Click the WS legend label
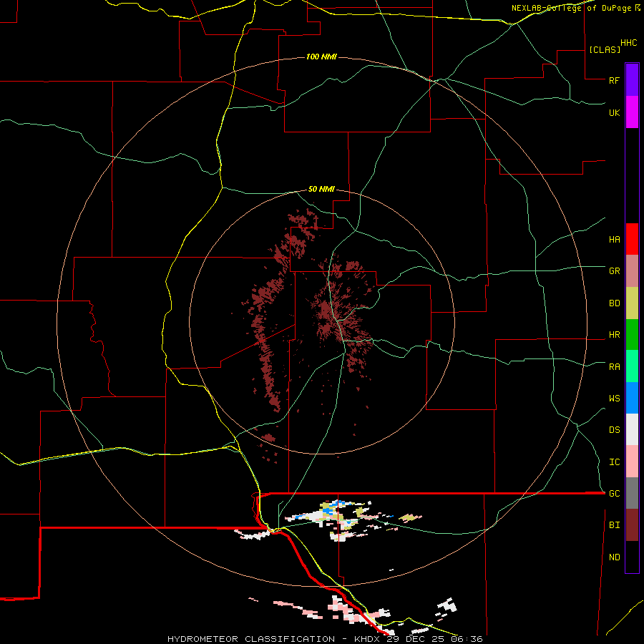 pyautogui.click(x=614, y=399)
